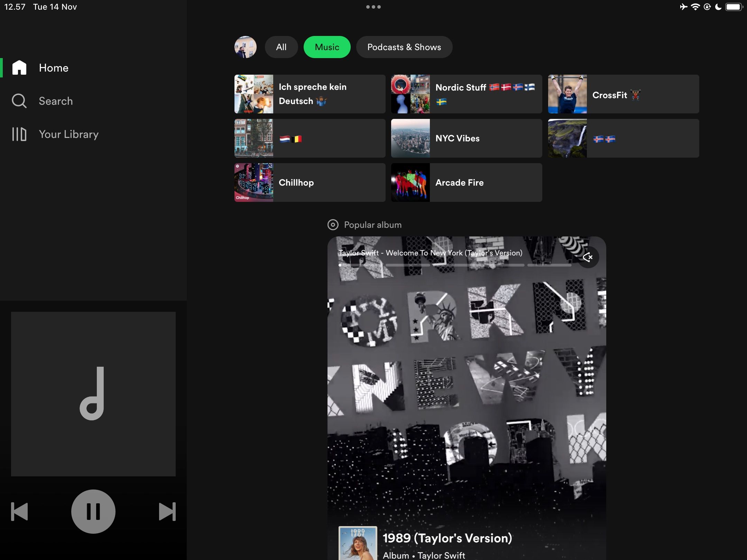Pause the current song
Viewport: 747px width, 560px height.
coord(93,511)
